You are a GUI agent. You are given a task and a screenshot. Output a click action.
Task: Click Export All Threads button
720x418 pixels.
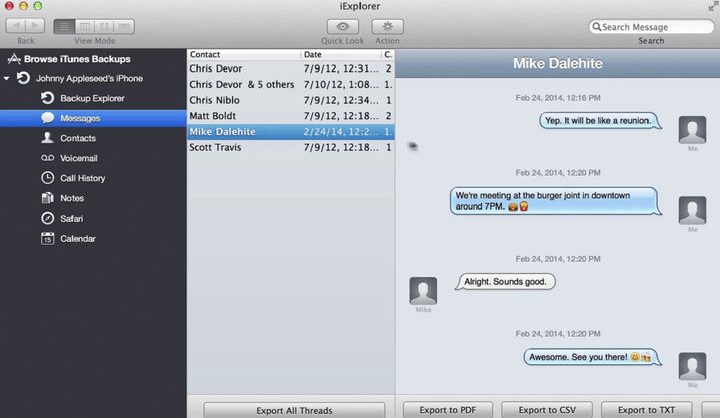point(294,410)
